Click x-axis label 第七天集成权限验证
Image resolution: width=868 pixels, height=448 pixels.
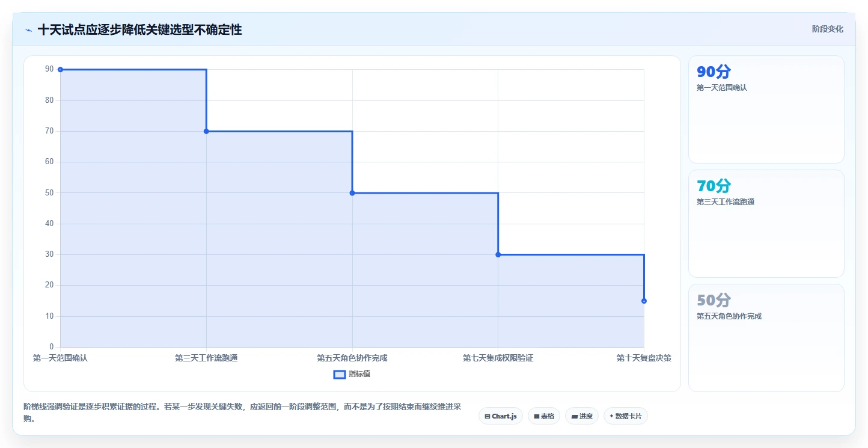[498, 358]
